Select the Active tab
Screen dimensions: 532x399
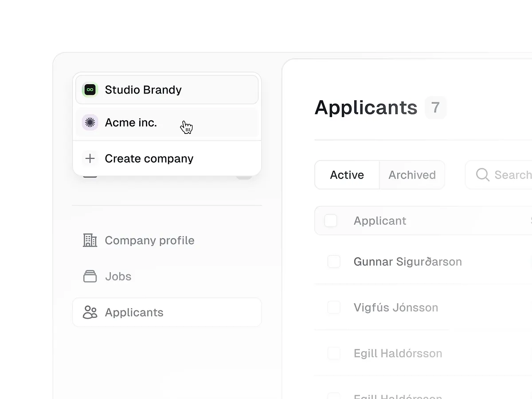click(347, 175)
